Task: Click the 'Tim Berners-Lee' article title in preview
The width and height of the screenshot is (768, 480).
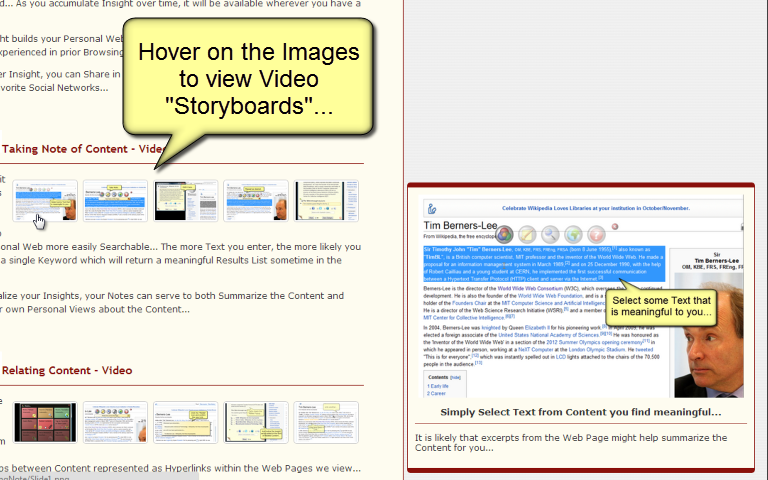Action: click(460, 225)
